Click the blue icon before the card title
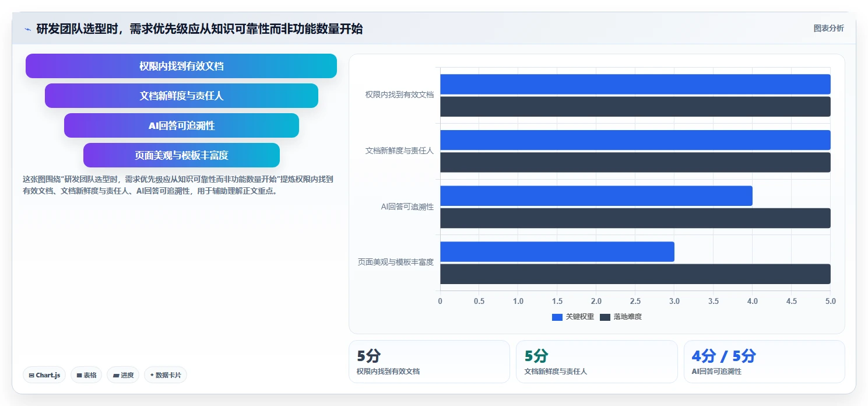Screen dimensions: 868x406 [x=27, y=29]
